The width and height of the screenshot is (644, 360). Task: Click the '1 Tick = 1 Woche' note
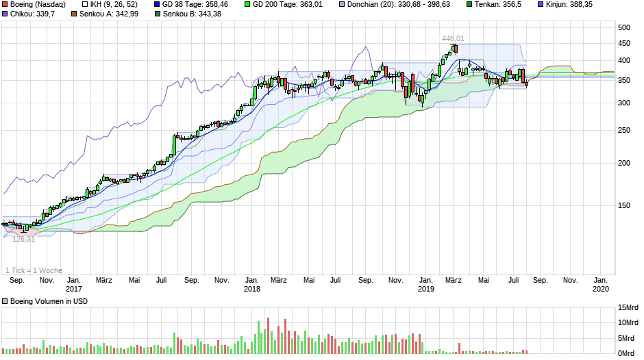(34, 270)
